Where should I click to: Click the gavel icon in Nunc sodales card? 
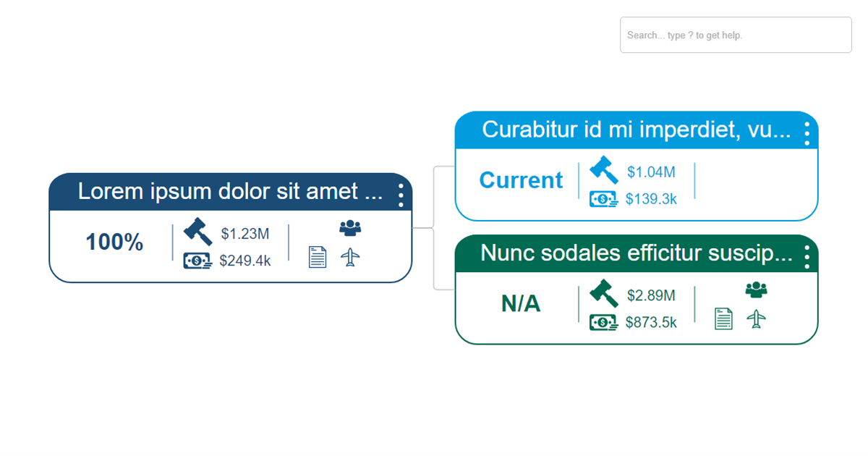click(604, 293)
